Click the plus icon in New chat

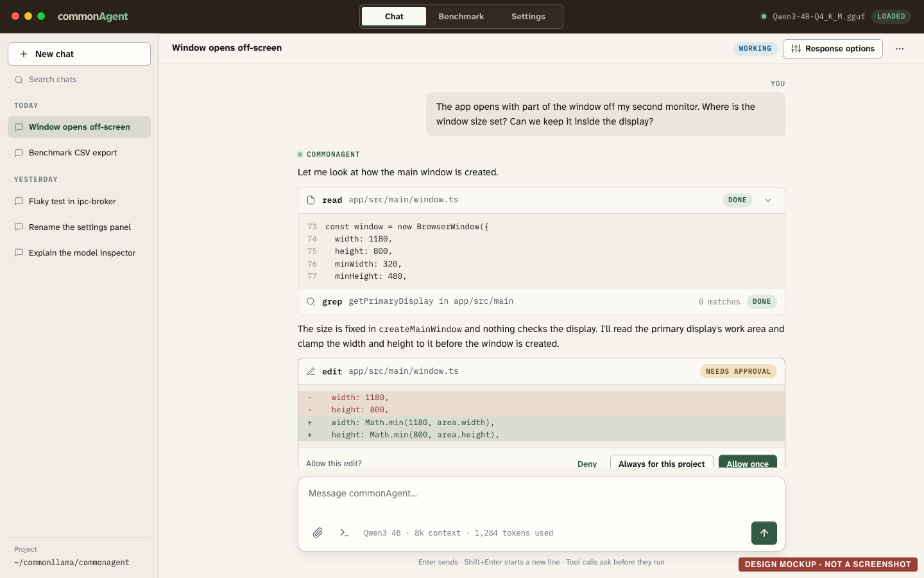click(x=24, y=54)
